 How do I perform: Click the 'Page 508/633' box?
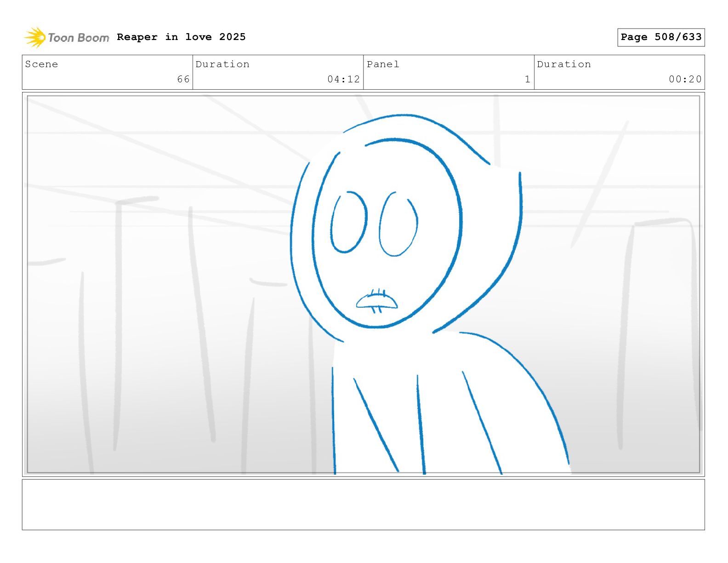point(661,37)
